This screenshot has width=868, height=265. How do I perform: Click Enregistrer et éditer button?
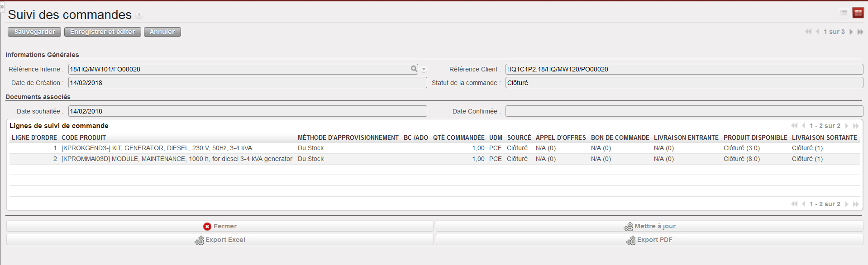tap(103, 32)
